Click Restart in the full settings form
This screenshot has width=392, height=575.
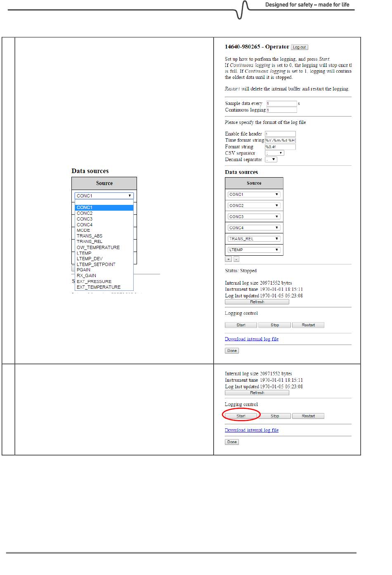click(x=308, y=325)
